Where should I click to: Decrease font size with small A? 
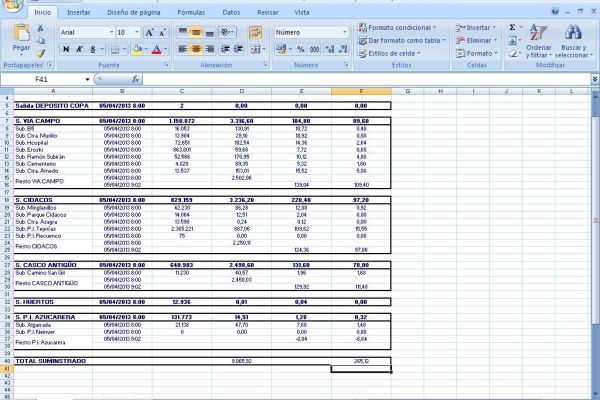click(162, 33)
